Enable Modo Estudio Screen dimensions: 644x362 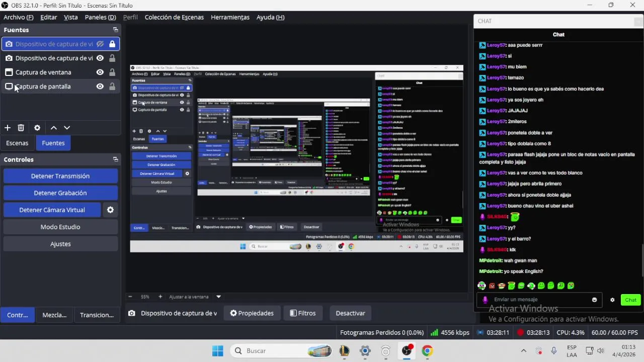(x=60, y=227)
